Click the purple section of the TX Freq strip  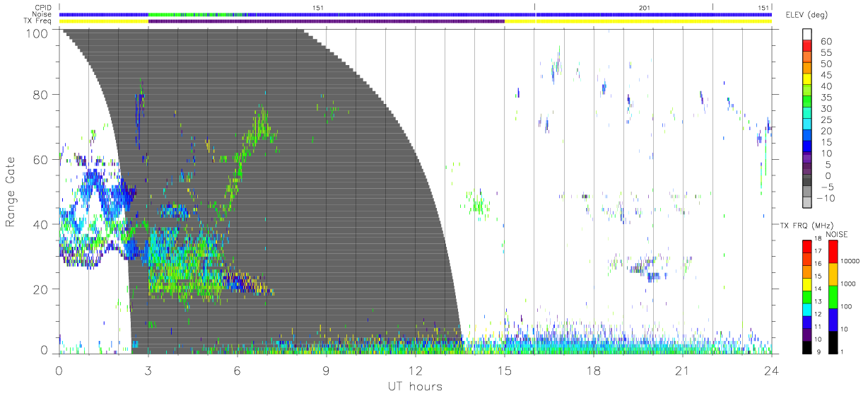pyautogui.click(x=327, y=21)
